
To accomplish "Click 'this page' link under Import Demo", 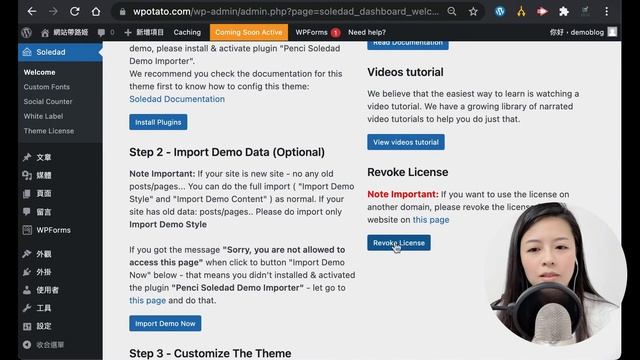I will coord(147,300).
